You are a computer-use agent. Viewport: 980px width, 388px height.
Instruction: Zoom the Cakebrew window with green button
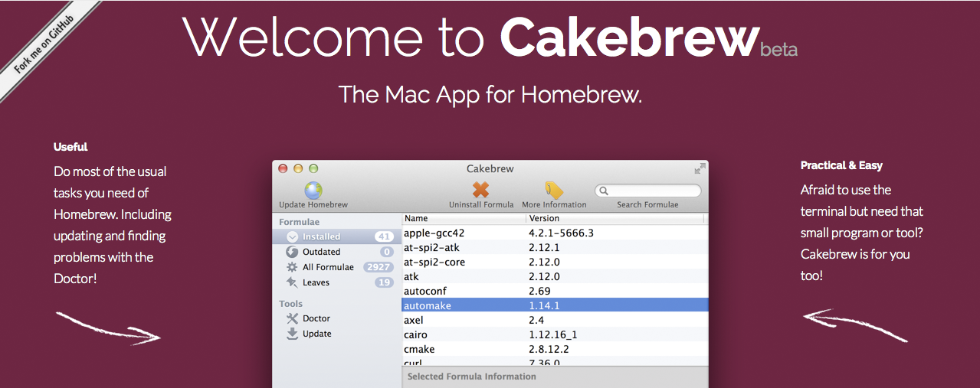(x=313, y=168)
